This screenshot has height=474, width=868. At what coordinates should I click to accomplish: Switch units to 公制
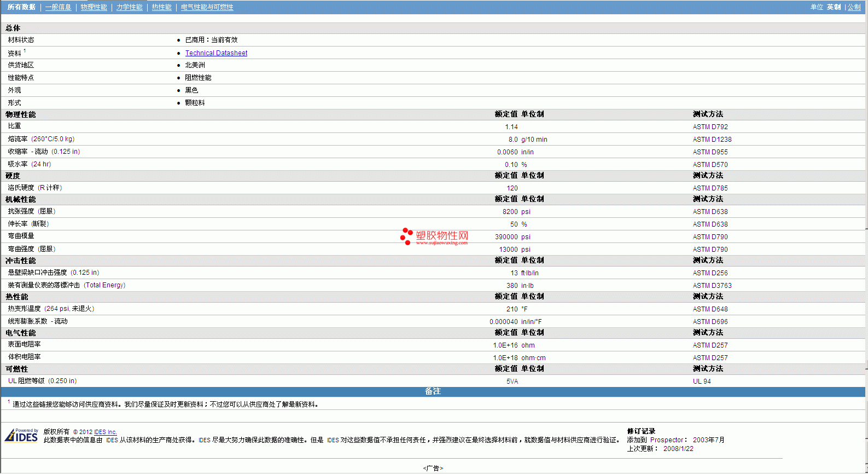tap(854, 7)
